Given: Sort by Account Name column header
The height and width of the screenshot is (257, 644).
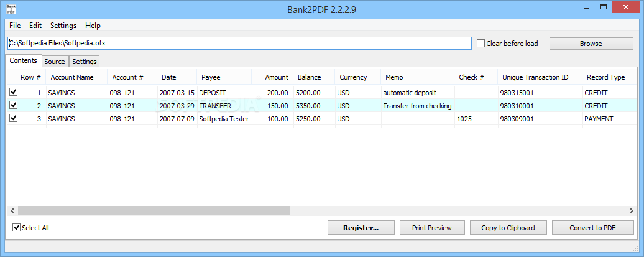Looking at the screenshot, I should (x=77, y=77).
